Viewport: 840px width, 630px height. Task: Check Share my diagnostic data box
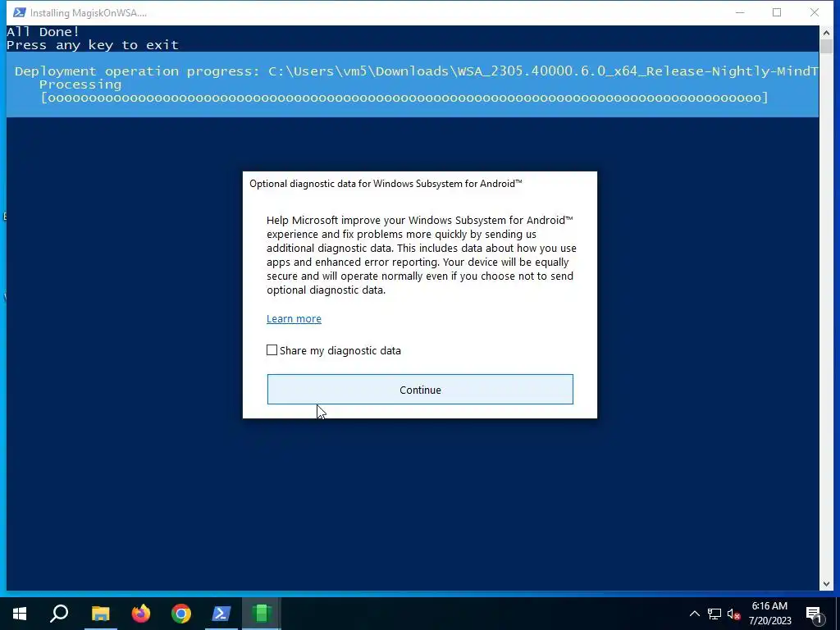(272, 350)
